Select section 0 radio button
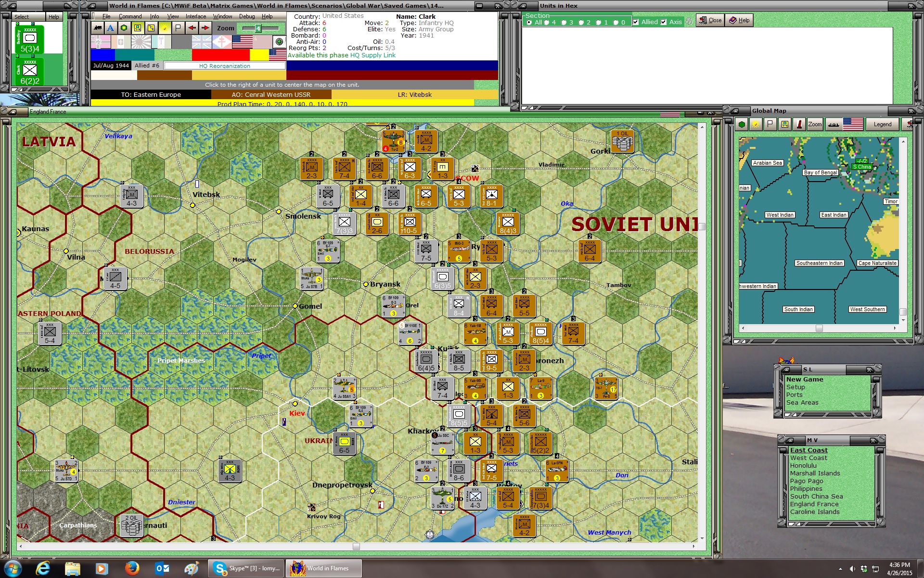 [x=616, y=22]
